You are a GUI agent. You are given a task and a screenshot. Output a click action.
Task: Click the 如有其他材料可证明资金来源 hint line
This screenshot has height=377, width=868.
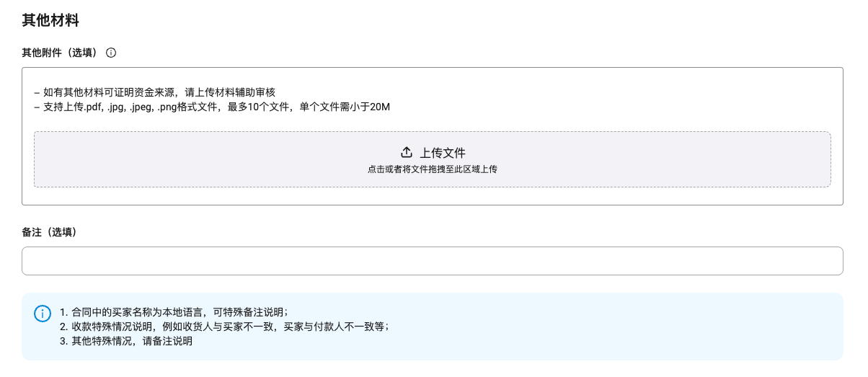pos(155,92)
